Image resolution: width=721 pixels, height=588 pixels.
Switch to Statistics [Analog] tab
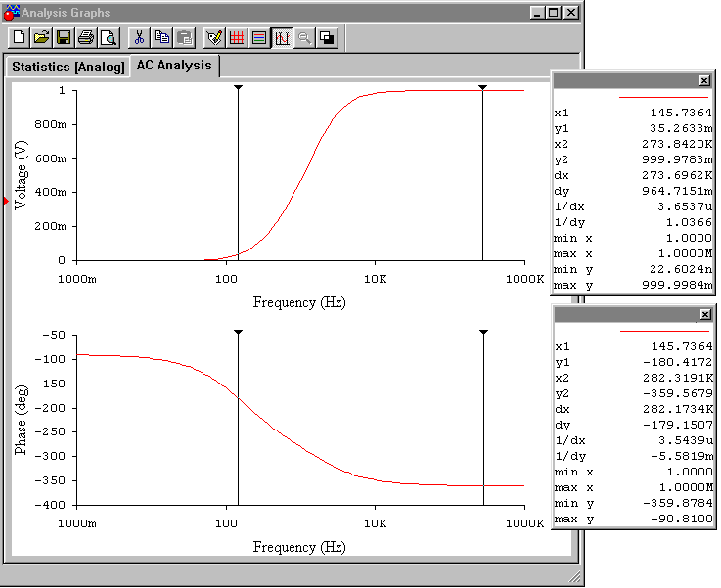point(68,67)
